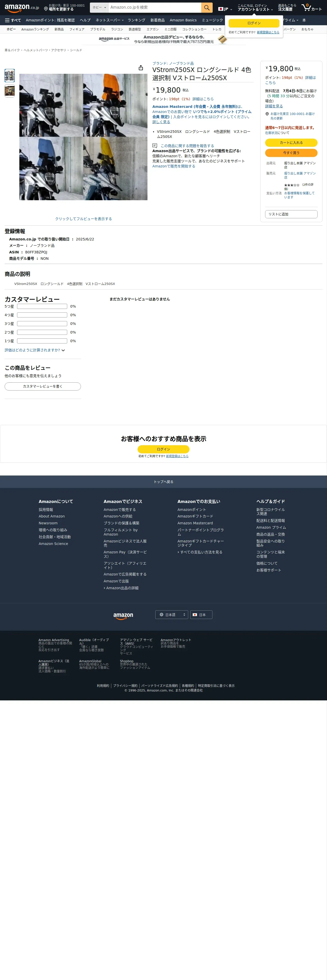
Task: Click the share icon above product image
Action: 141,68
